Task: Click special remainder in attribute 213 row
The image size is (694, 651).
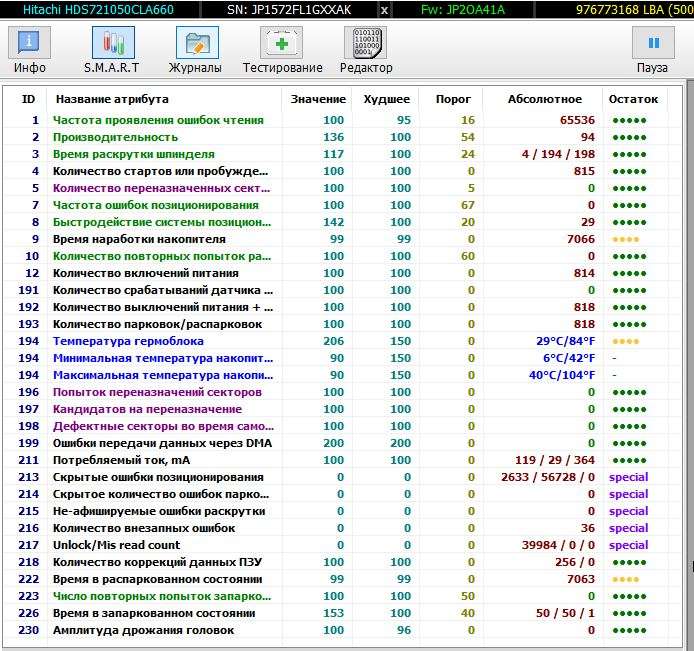Action: 628,478
